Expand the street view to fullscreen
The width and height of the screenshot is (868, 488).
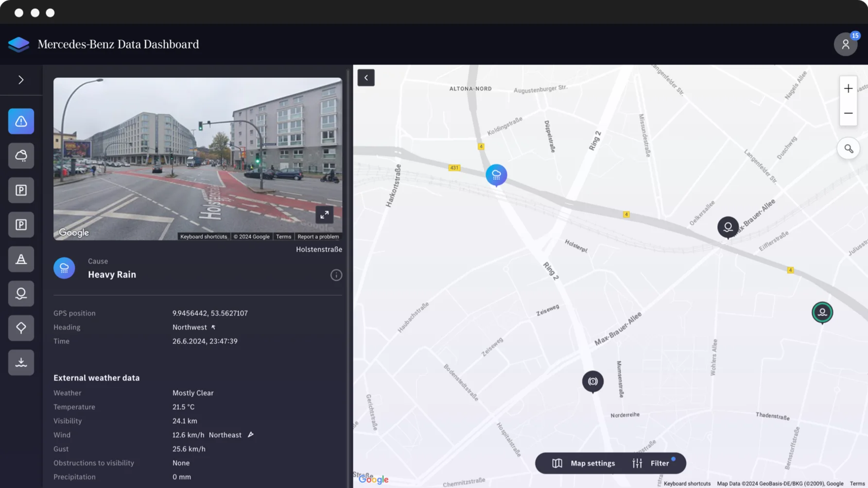pos(324,215)
